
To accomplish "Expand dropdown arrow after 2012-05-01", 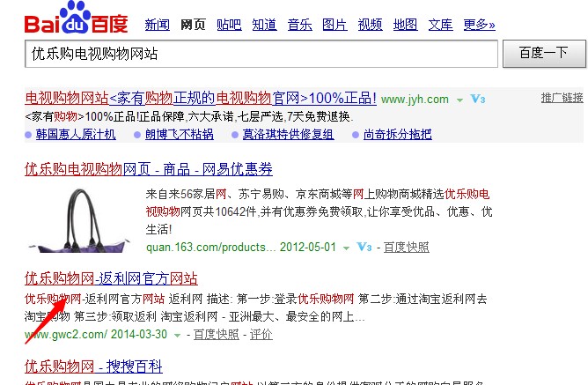I will pyautogui.click(x=346, y=248).
